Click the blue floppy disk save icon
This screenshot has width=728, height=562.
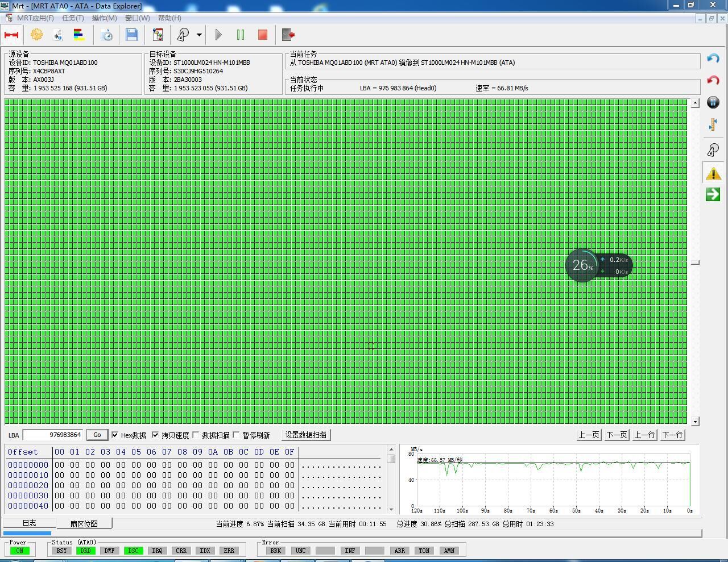point(132,35)
